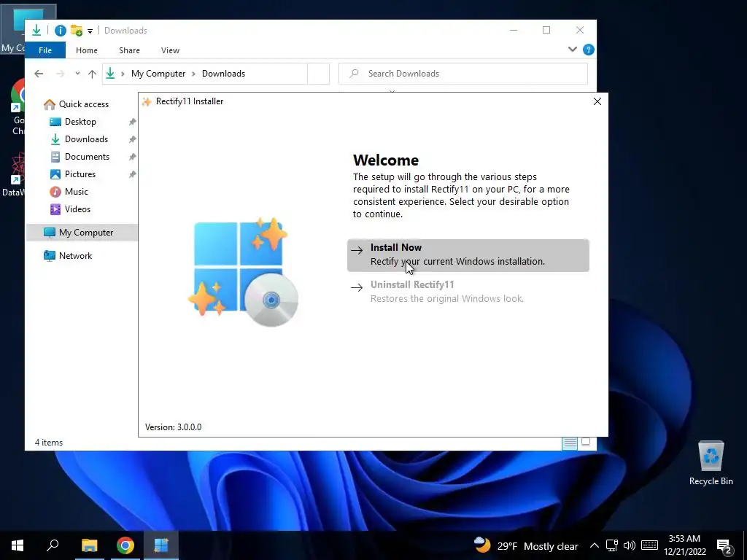The image size is (747, 560).
Task: Open the View ribbon tab
Action: click(170, 50)
